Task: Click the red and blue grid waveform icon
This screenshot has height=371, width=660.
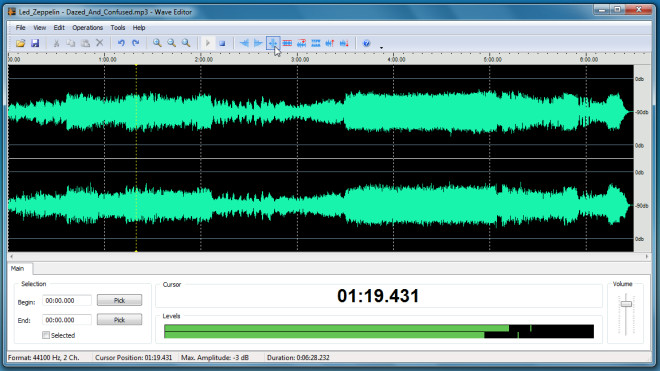Action: pos(287,43)
